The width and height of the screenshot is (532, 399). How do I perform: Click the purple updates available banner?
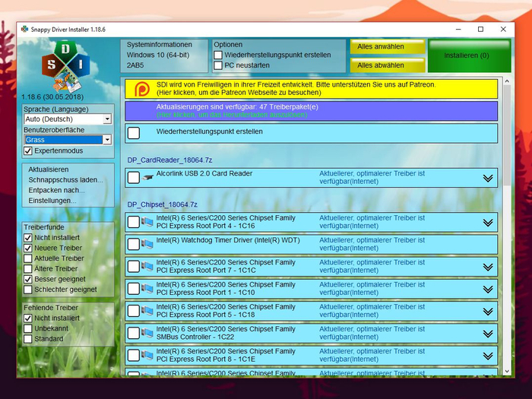click(311, 111)
